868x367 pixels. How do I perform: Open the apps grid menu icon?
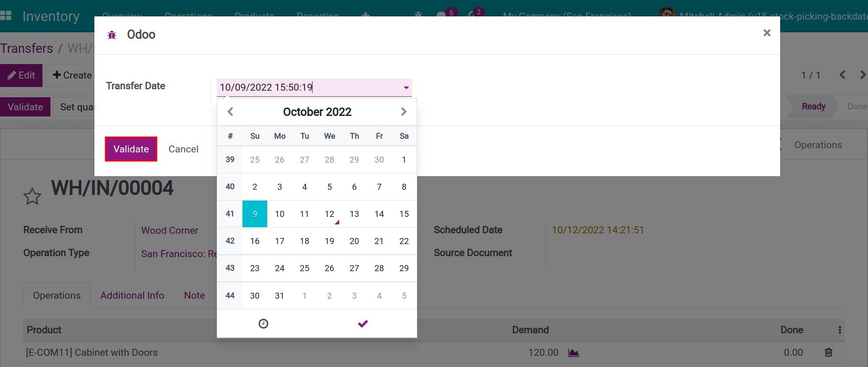(6, 16)
